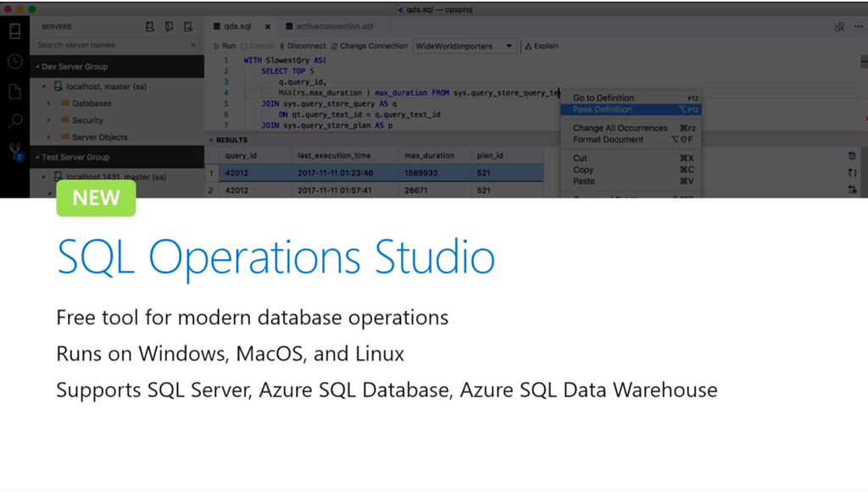Collapse the Dev Server Group
This screenshot has height=498, width=868.
pyautogui.click(x=36, y=67)
